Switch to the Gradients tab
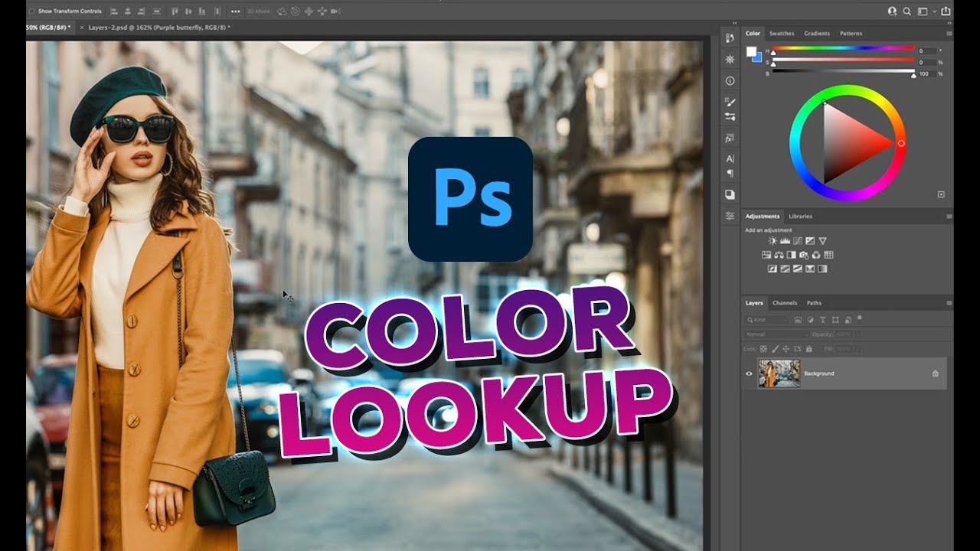980x551 pixels. point(817,34)
